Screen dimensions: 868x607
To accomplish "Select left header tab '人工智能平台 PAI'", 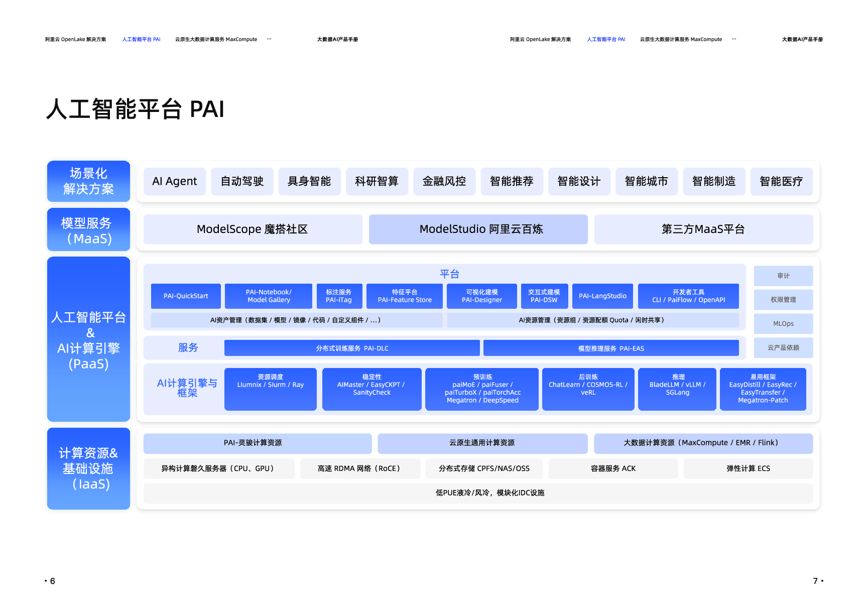I will (x=141, y=39).
